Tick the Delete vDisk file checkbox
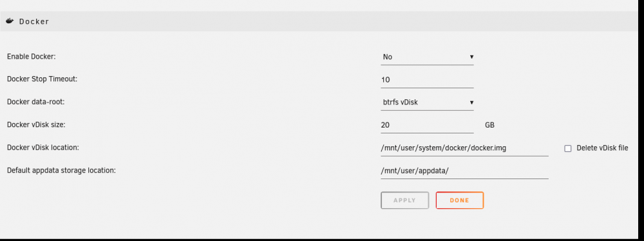The width and height of the screenshot is (644, 241). click(567, 148)
